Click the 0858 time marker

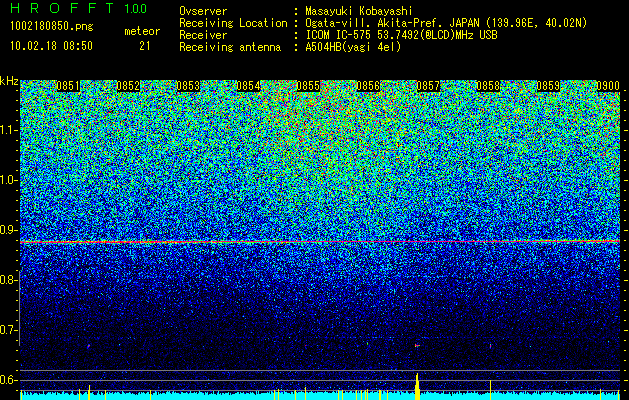pyautogui.click(x=488, y=86)
